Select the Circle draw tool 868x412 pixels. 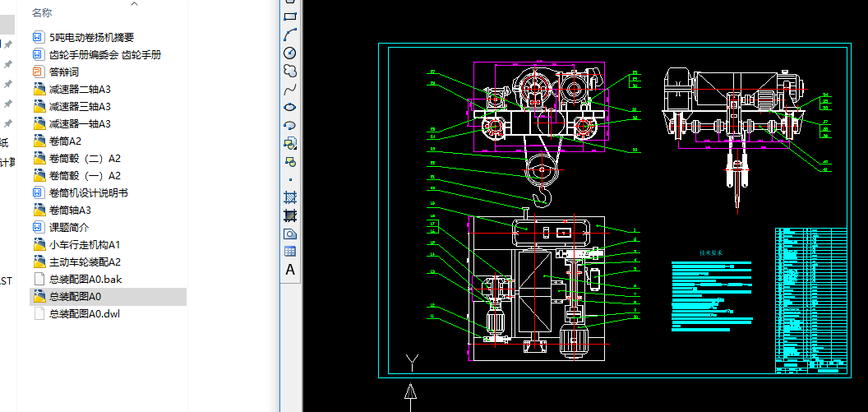point(290,53)
